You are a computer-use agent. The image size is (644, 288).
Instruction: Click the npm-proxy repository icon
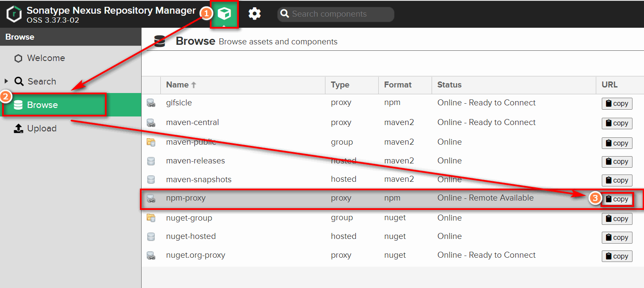tap(151, 198)
